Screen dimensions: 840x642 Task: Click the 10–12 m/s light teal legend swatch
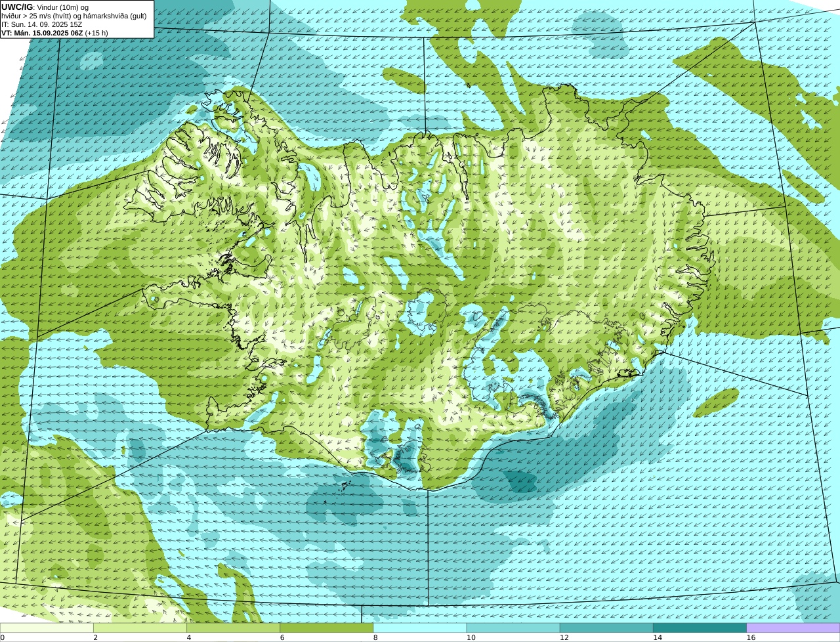513,628
